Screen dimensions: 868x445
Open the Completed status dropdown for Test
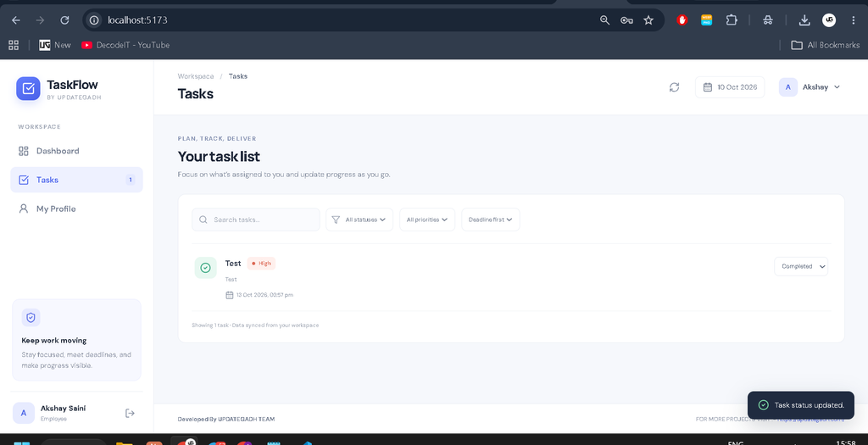point(801,266)
